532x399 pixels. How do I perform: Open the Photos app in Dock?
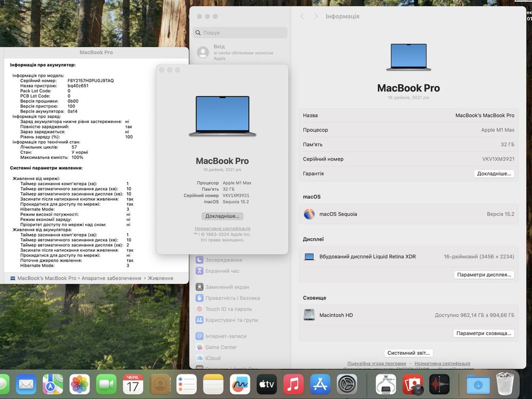79,385
